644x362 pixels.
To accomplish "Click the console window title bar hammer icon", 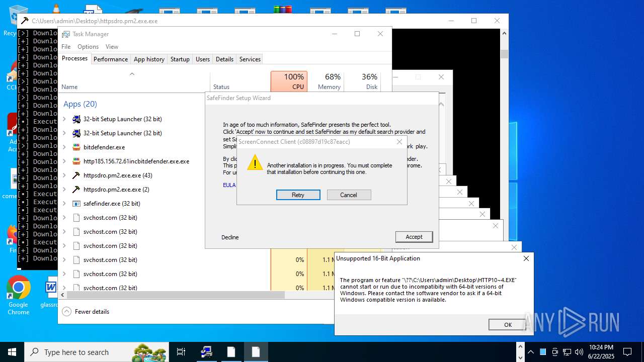I will tap(24, 21).
